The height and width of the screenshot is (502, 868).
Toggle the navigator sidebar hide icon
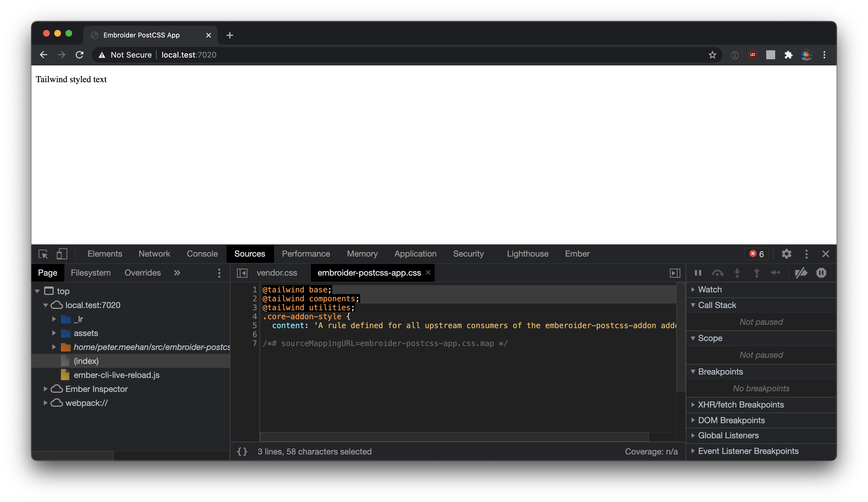pos(242,273)
